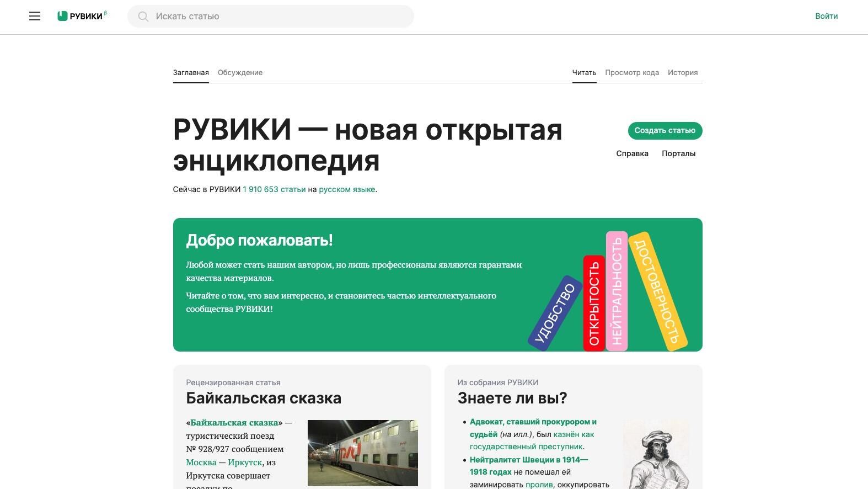Click the РУВИКИ logo
868x489 pixels.
(82, 16)
